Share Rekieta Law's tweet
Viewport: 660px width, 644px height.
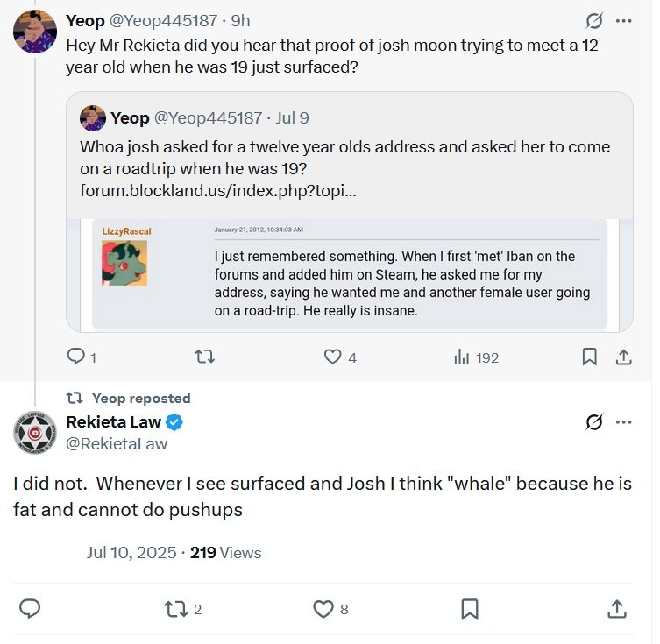(616, 608)
